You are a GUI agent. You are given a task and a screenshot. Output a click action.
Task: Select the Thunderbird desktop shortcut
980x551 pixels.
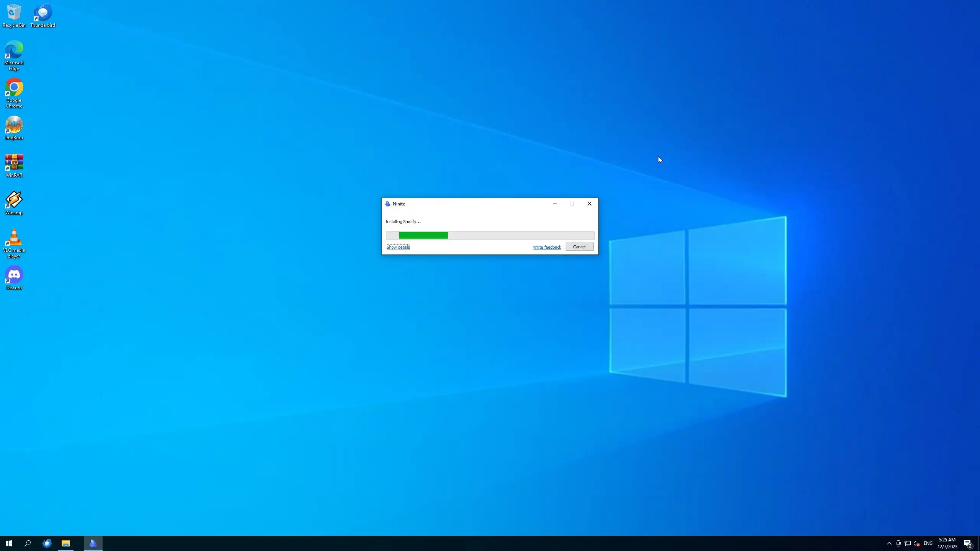42,15
